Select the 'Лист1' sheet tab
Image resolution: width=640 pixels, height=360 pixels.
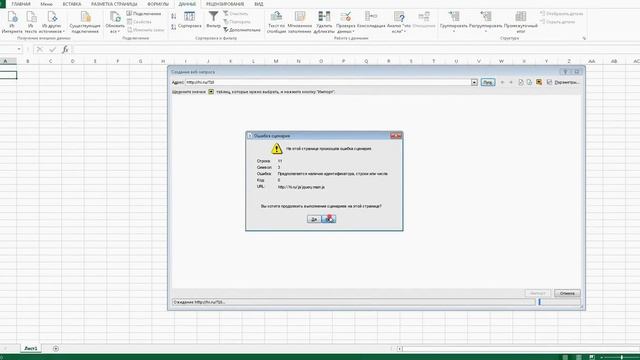pyautogui.click(x=31, y=348)
